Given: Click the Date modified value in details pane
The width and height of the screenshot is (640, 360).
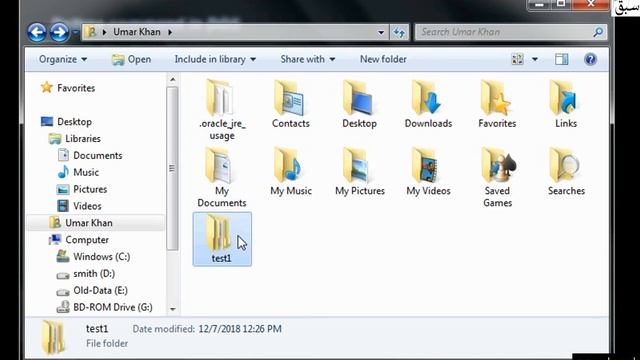Looking at the screenshot, I should pyautogui.click(x=240, y=329).
